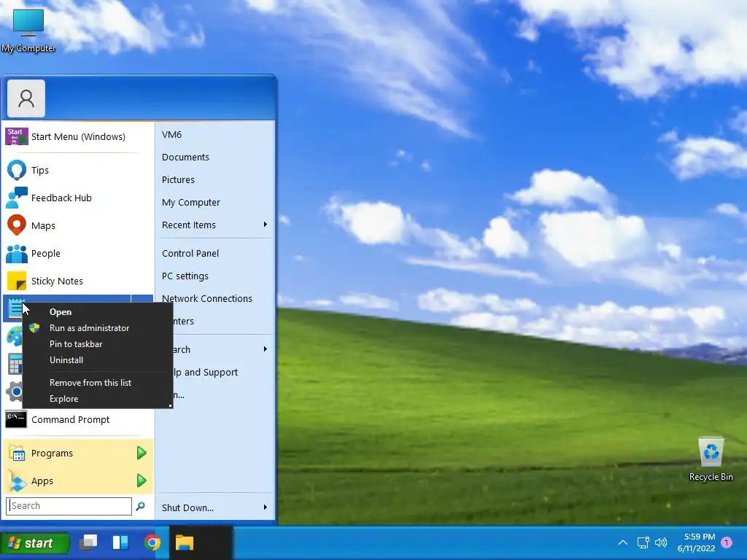Expand the Shut Down options arrow
Viewport: 747px width, 560px height.
point(266,507)
